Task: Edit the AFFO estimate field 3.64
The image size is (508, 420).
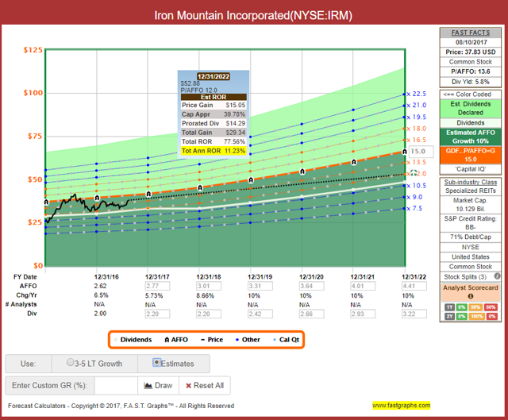Action: 311,286
